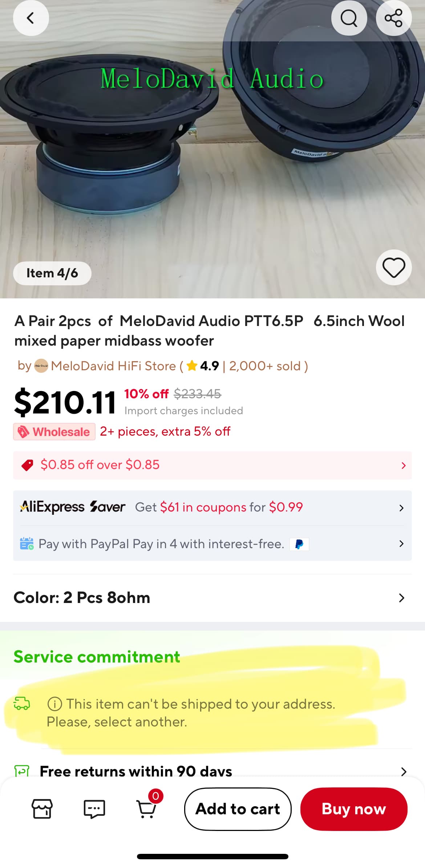Add item to wishlist with heart icon
This screenshot has width=425, height=868.
point(394,268)
